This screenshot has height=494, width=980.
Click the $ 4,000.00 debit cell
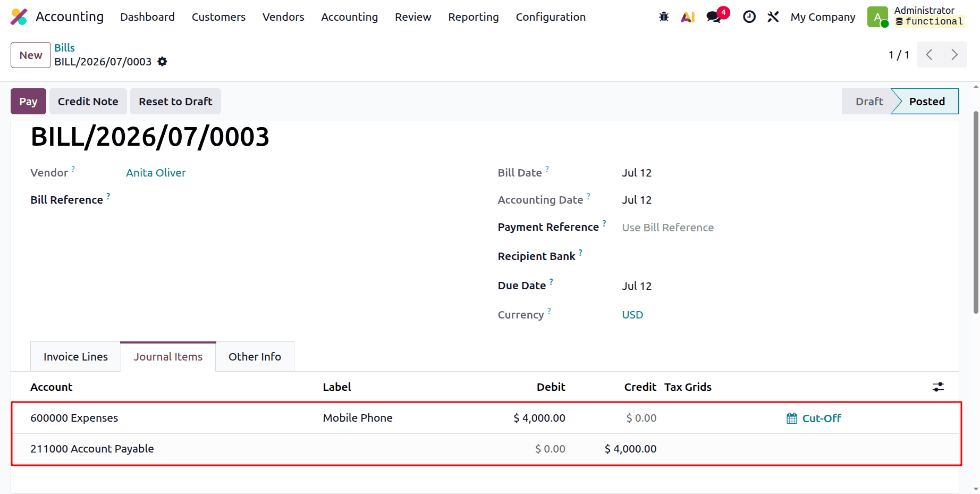[x=539, y=418]
